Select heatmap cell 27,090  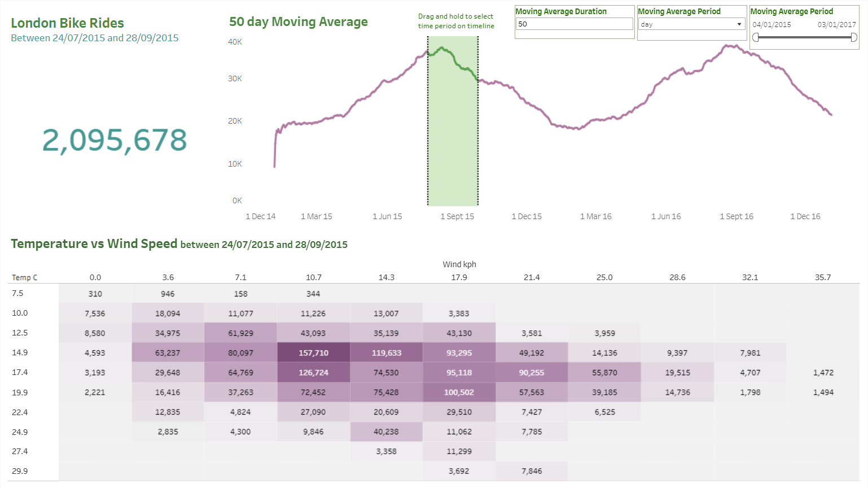[x=313, y=412]
